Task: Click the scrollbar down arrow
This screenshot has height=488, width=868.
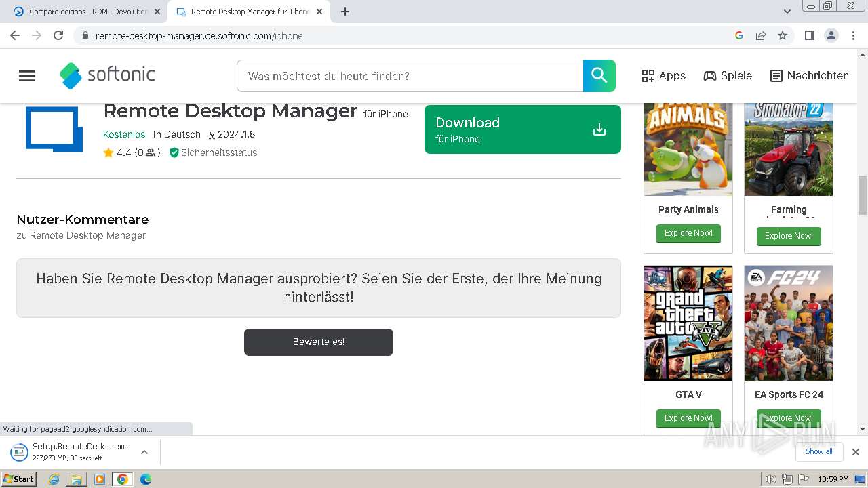Action: tap(863, 429)
